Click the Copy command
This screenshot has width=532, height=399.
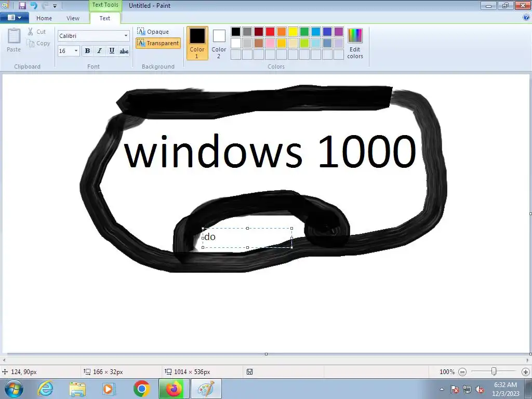(38, 43)
